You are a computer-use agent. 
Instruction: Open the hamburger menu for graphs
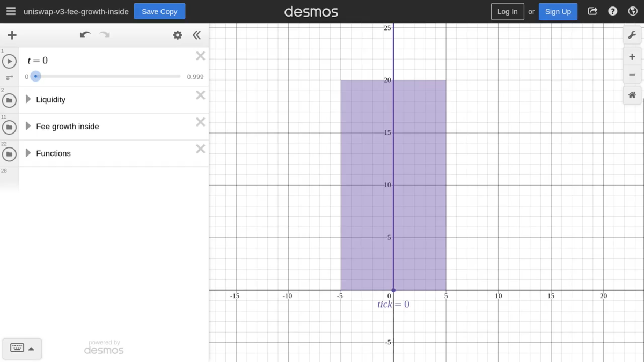tap(11, 11)
